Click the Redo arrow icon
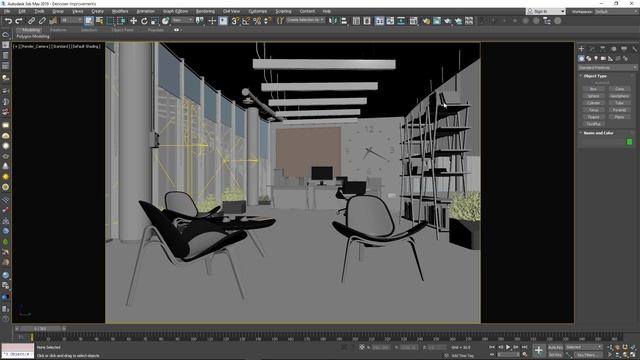 coord(19,21)
